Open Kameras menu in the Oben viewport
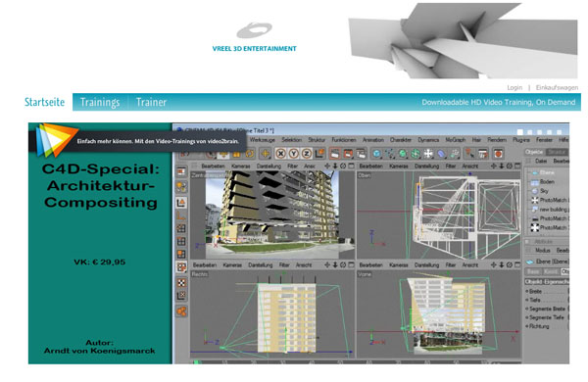This screenshot has height=382, width=588. tap(398, 166)
